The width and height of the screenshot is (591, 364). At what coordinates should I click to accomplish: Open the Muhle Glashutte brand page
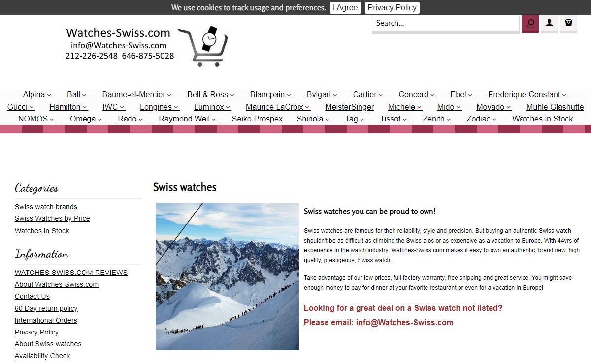pyautogui.click(x=555, y=107)
